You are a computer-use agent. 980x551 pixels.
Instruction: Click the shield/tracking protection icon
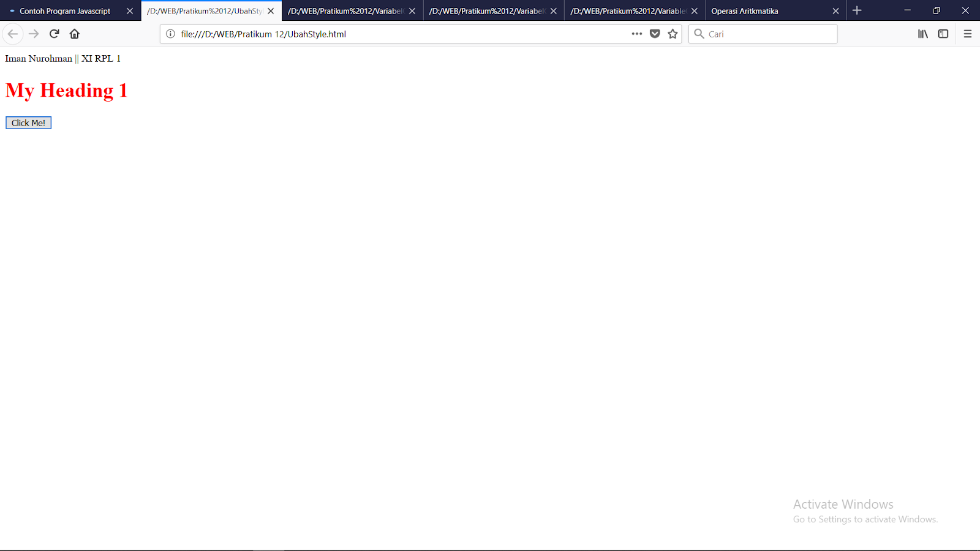(655, 34)
